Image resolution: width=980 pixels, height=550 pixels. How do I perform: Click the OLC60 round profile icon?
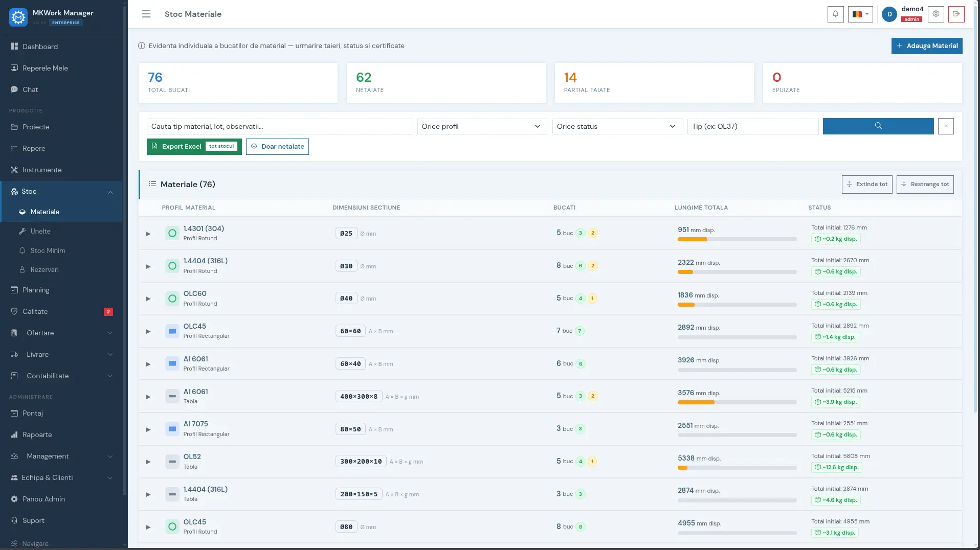172,299
